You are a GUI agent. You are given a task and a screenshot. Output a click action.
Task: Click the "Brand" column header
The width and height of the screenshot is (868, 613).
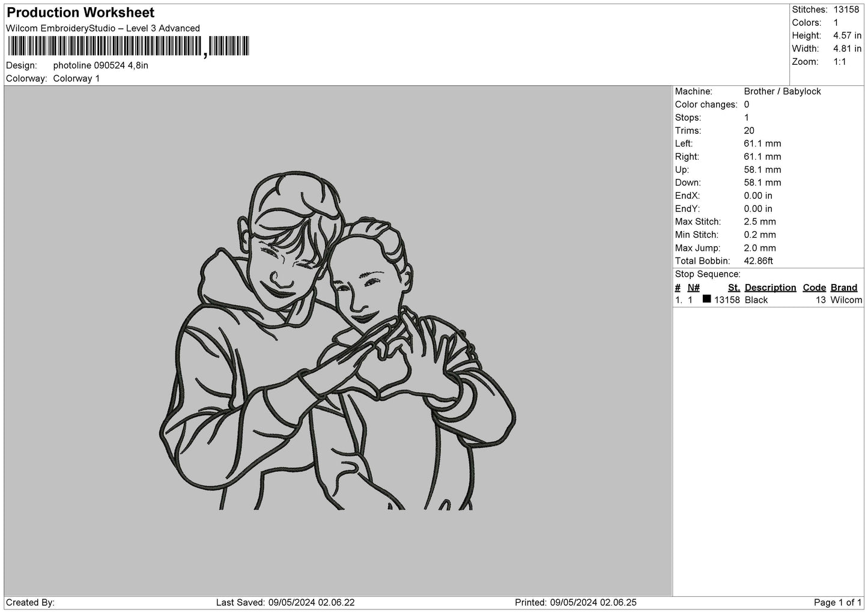pyautogui.click(x=843, y=288)
